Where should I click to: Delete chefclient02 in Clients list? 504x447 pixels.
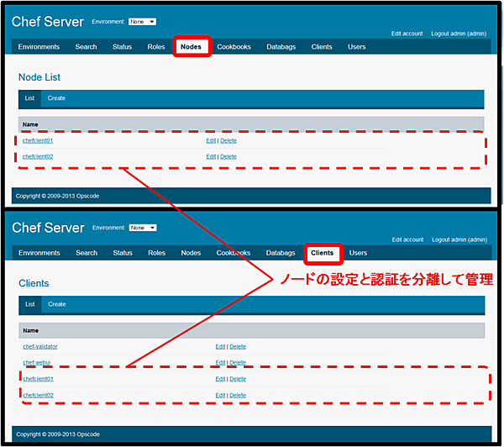[x=238, y=396]
